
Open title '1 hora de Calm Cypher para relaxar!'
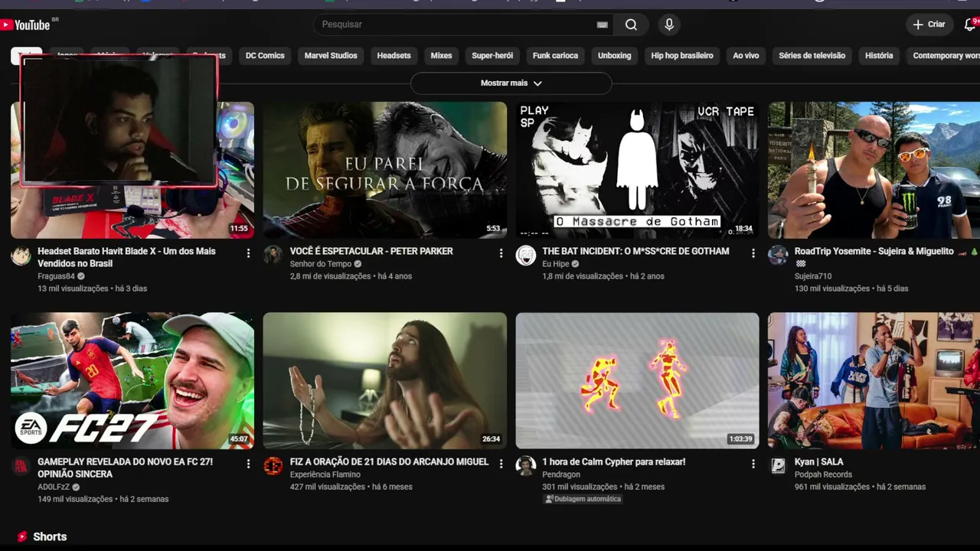[x=613, y=461]
